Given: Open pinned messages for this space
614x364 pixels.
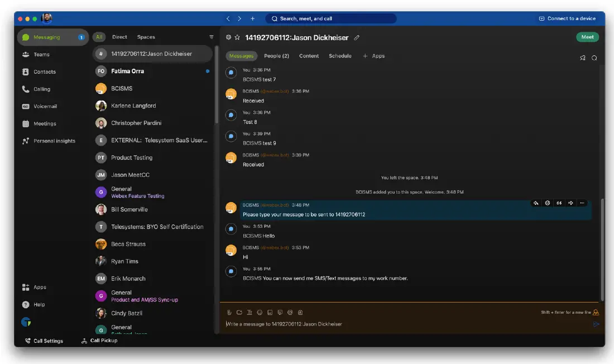Looking at the screenshot, I should pyautogui.click(x=583, y=58).
